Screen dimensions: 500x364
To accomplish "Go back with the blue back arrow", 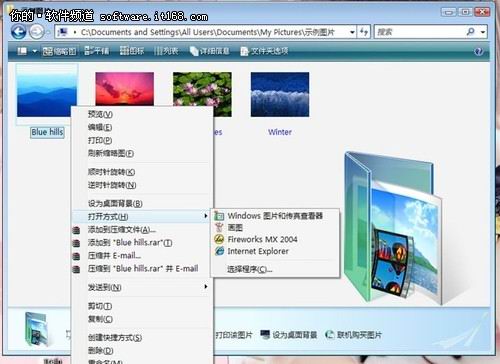I will point(18,32).
